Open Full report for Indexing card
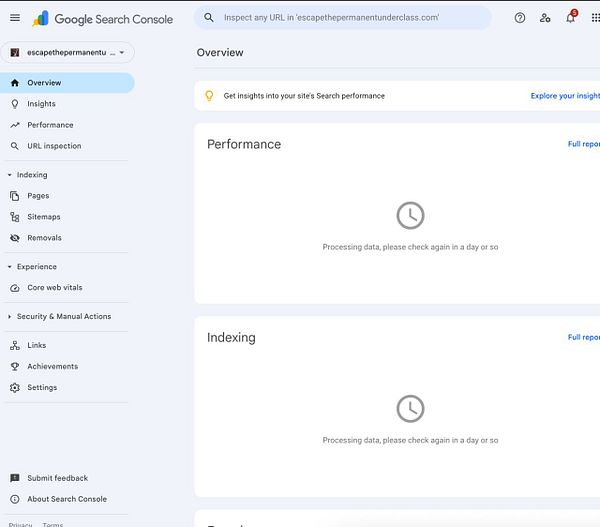 [x=584, y=337]
